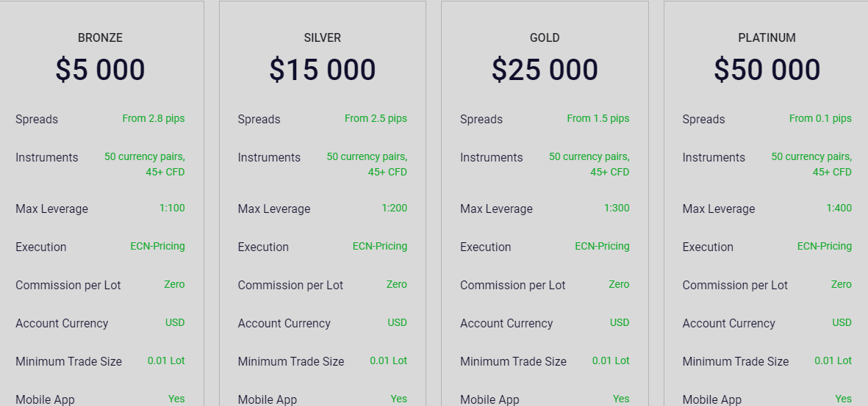Click the Bronze 1:100 max leverage value

[x=172, y=208]
